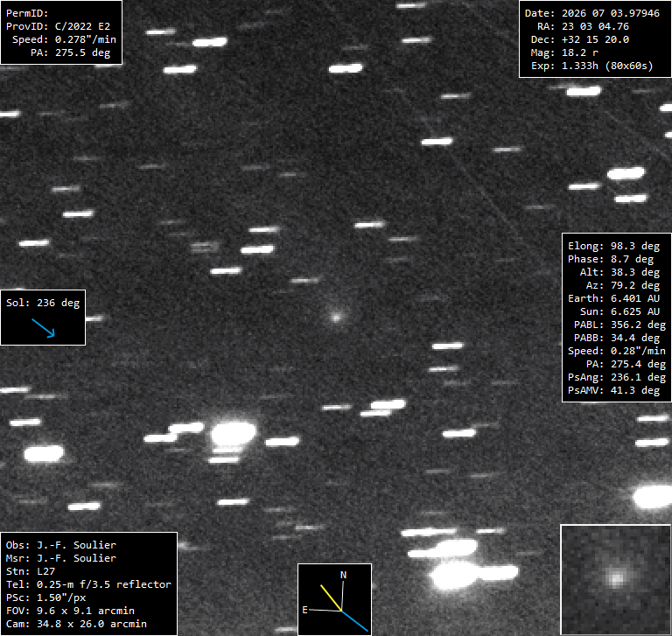Select the Cam: 34.8 x 26.0 arcmin text

(x=76, y=624)
